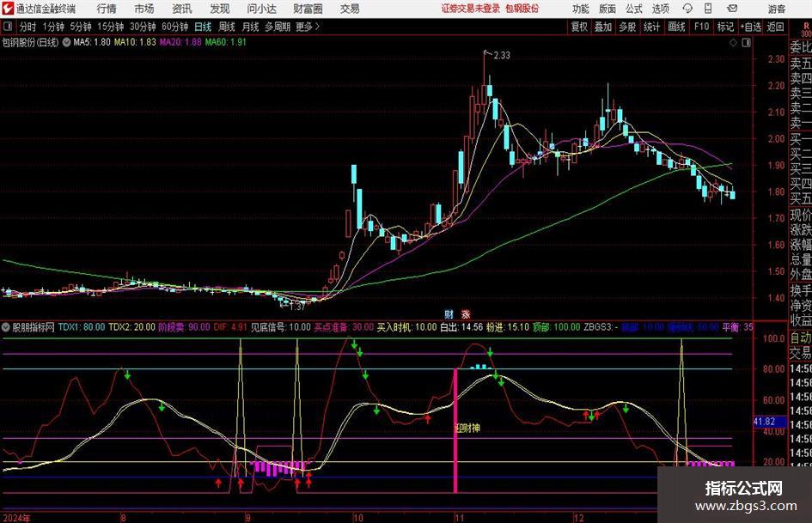Image resolution: width=812 pixels, height=523 pixels.
Task: Click the 叠加 overlay toolbar button
Action: [x=603, y=27]
